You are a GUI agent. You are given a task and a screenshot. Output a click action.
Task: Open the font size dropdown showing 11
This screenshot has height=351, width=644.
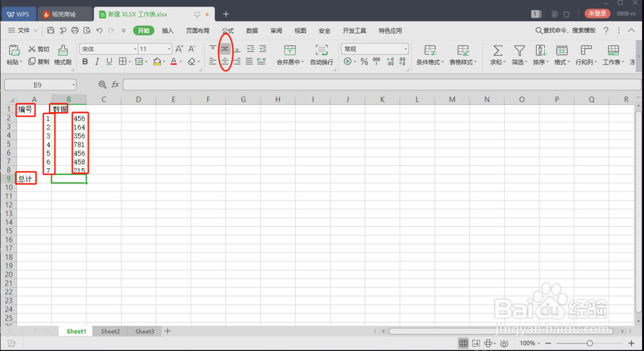point(169,49)
